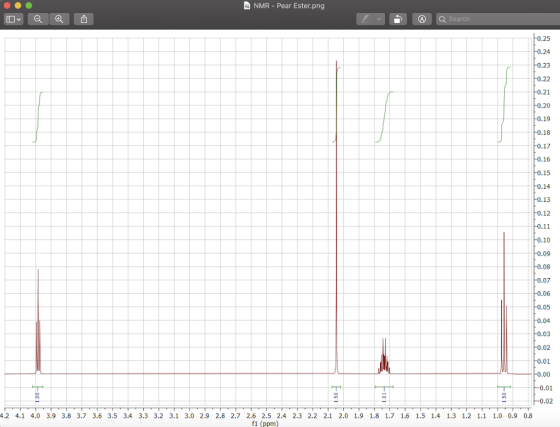Click the 0.00 y-axis label
This screenshot has height=427, width=560.
pos(544,374)
